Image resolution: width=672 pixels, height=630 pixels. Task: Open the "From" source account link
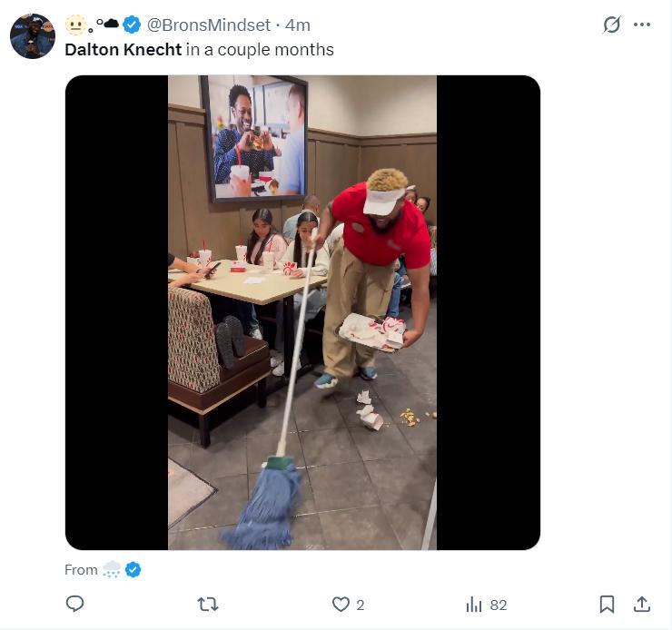pos(112,570)
